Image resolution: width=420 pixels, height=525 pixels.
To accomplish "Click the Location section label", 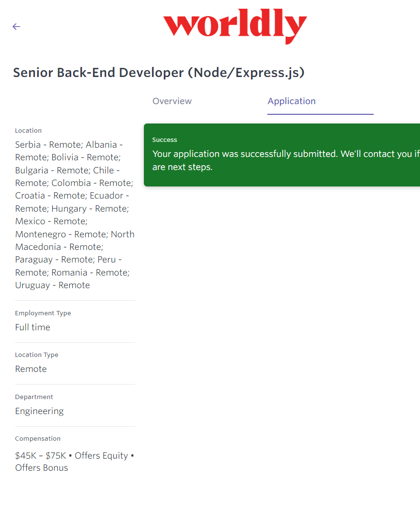I will (28, 131).
